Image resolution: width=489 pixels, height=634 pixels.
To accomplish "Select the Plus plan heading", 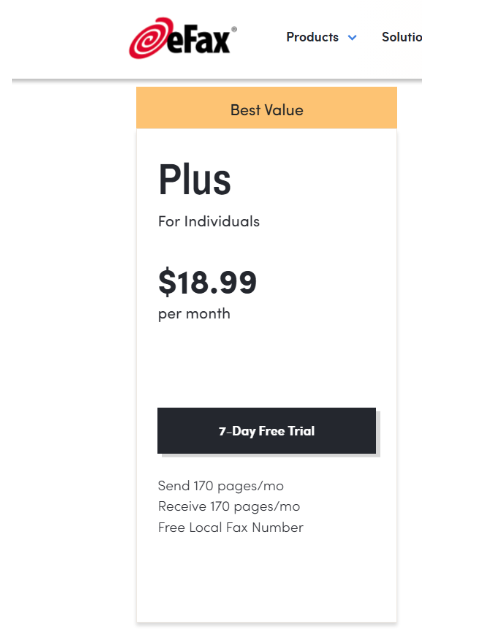I will coord(195,179).
